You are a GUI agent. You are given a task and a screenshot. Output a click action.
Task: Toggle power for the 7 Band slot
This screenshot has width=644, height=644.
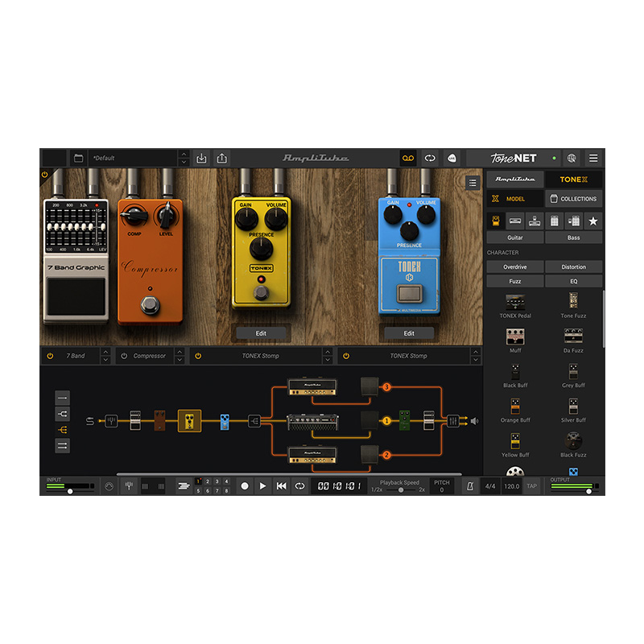(x=50, y=356)
